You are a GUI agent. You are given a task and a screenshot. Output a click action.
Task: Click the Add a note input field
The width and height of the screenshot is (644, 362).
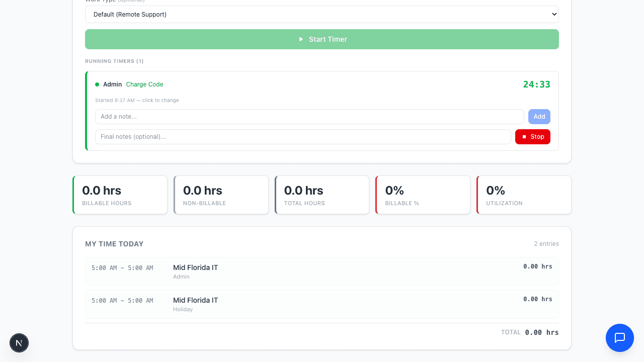tap(302, 116)
